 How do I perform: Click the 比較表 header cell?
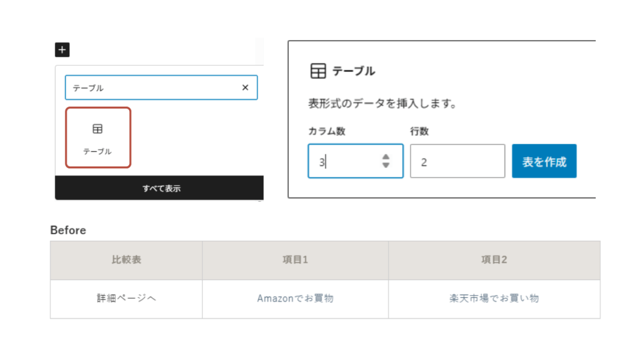coord(127,260)
